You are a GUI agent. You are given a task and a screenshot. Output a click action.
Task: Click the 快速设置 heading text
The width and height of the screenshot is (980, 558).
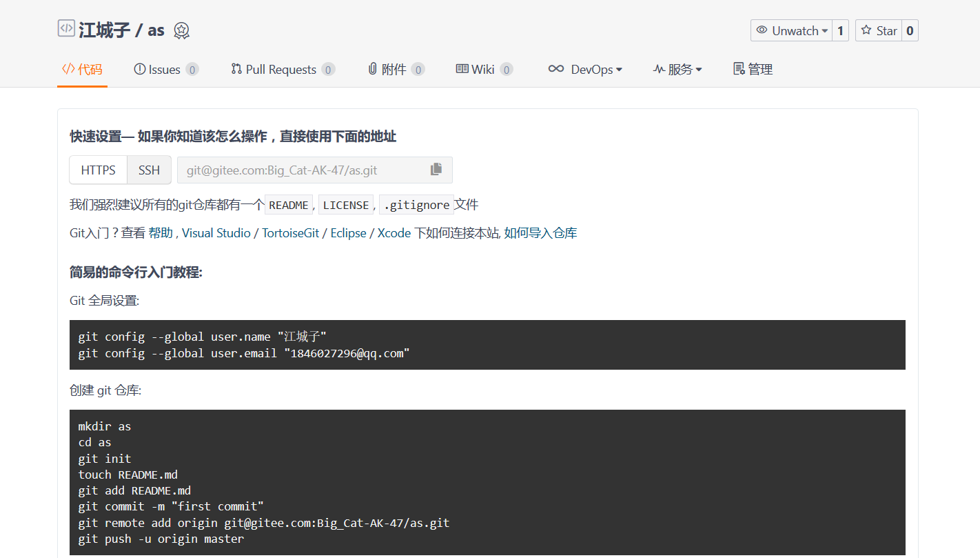coord(233,136)
